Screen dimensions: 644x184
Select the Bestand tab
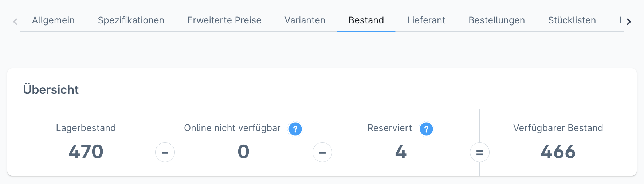pyautogui.click(x=366, y=20)
